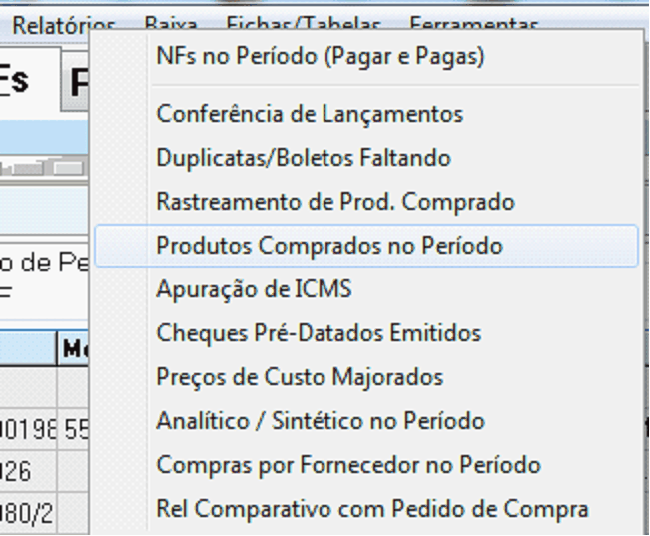
Task: Select Compras por Fornecedor no Período
Action: [348, 466]
